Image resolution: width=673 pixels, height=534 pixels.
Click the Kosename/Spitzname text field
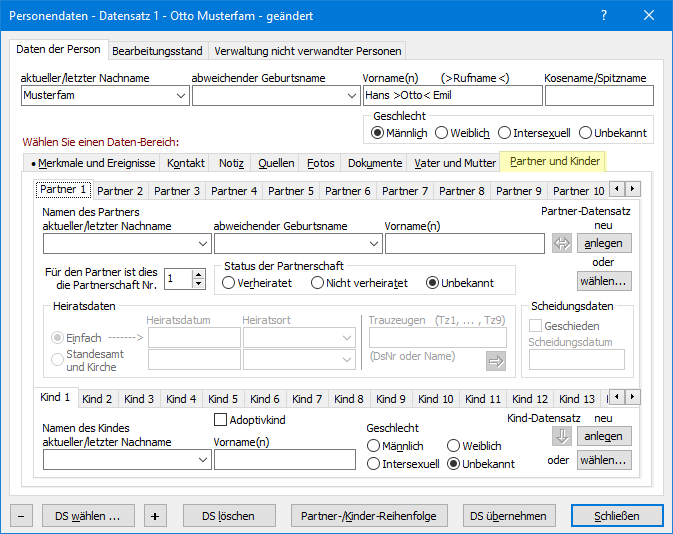(x=598, y=96)
